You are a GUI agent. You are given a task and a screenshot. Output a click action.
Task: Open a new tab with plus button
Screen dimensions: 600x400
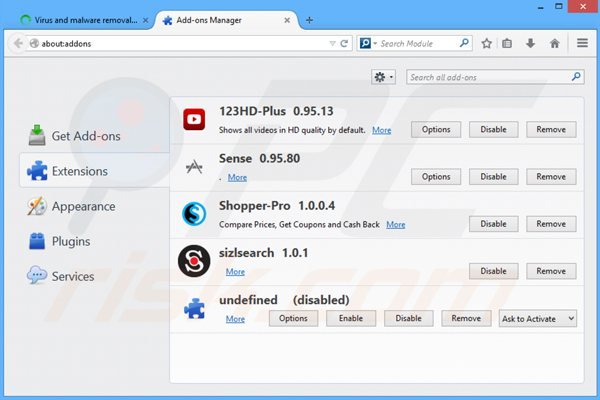coord(310,19)
